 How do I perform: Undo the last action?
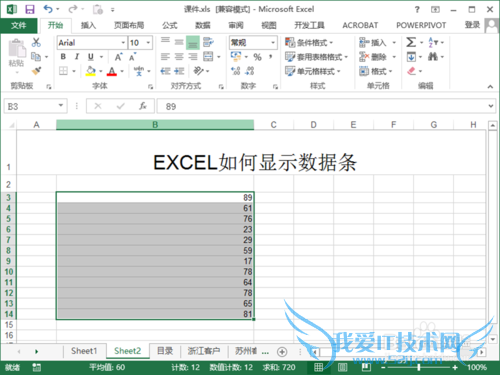(48, 9)
